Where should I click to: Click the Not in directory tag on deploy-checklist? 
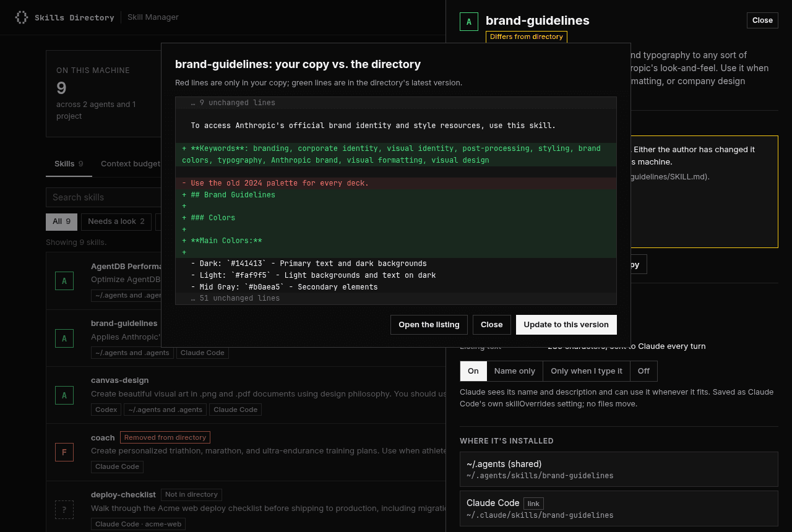point(191,495)
